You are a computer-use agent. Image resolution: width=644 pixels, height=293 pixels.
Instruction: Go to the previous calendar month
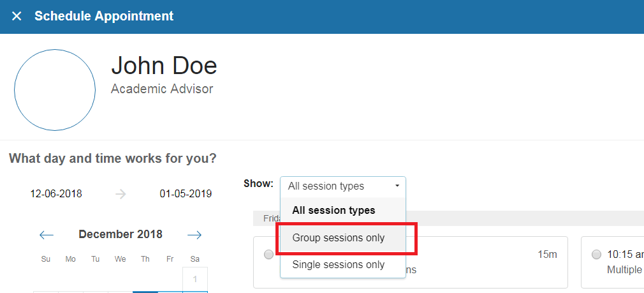pyautogui.click(x=47, y=235)
